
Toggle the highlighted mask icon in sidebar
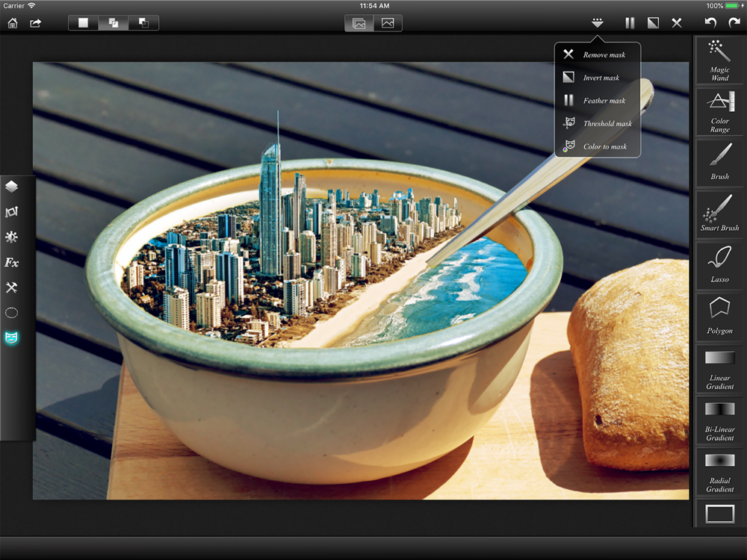11,337
